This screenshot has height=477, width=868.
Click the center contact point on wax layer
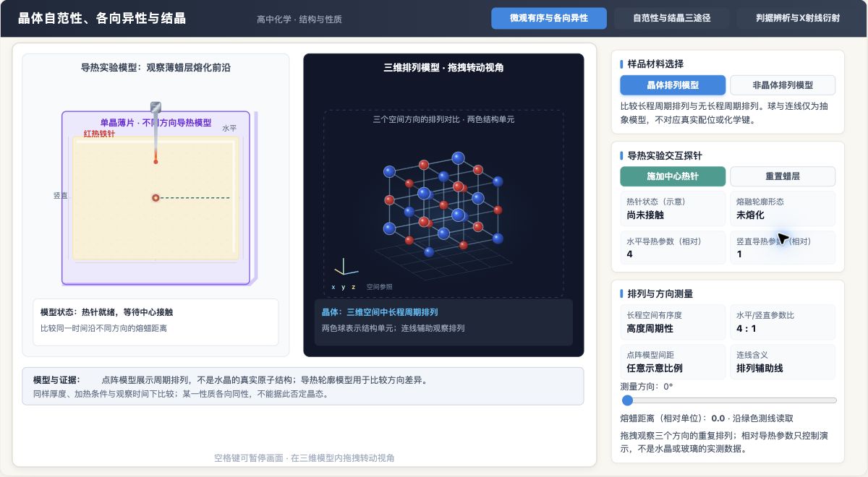[x=156, y=197]
